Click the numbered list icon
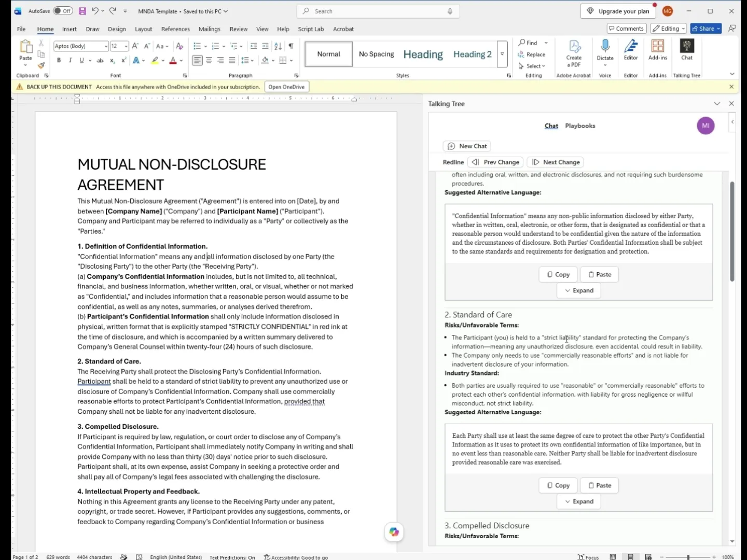The height and width of the screenshot is (560, 747). coord(216,46)
